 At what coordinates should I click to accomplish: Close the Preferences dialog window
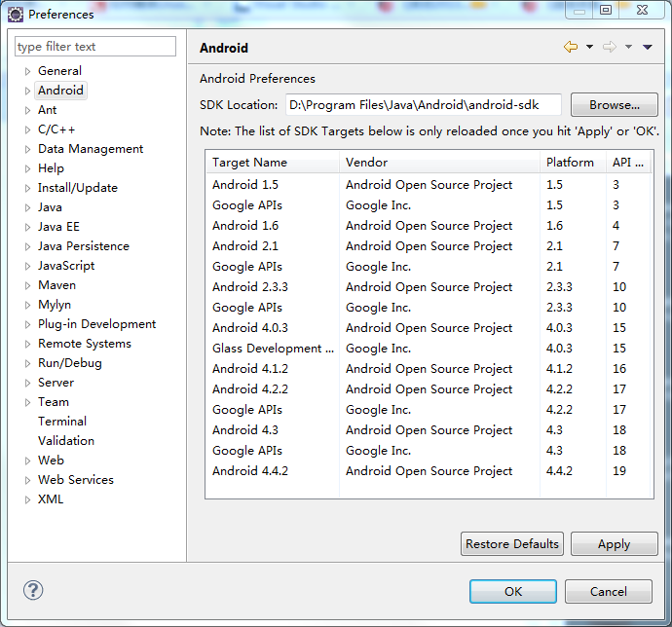click(x=643, y=10)
